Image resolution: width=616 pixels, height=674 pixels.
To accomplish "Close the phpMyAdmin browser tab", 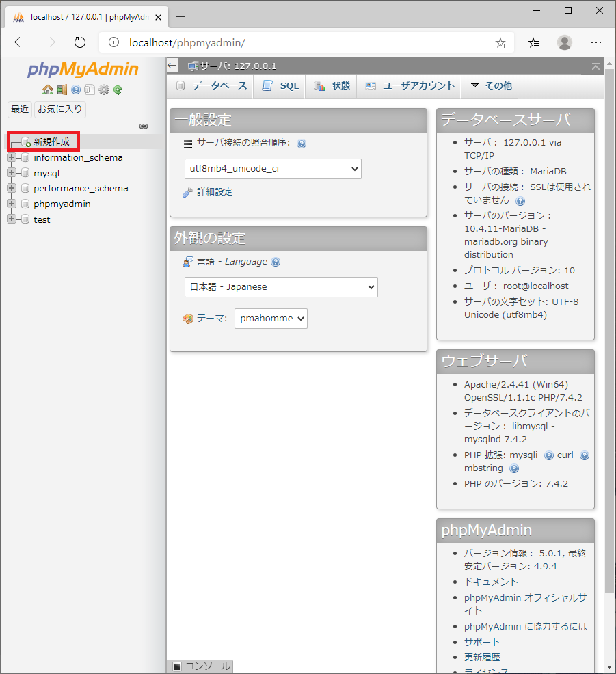I will 158,17.
